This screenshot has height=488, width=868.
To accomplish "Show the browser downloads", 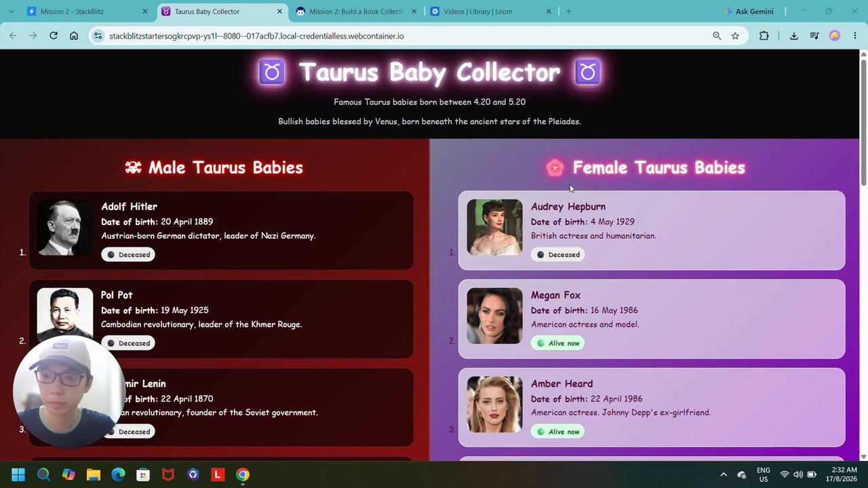I will 794,36.
